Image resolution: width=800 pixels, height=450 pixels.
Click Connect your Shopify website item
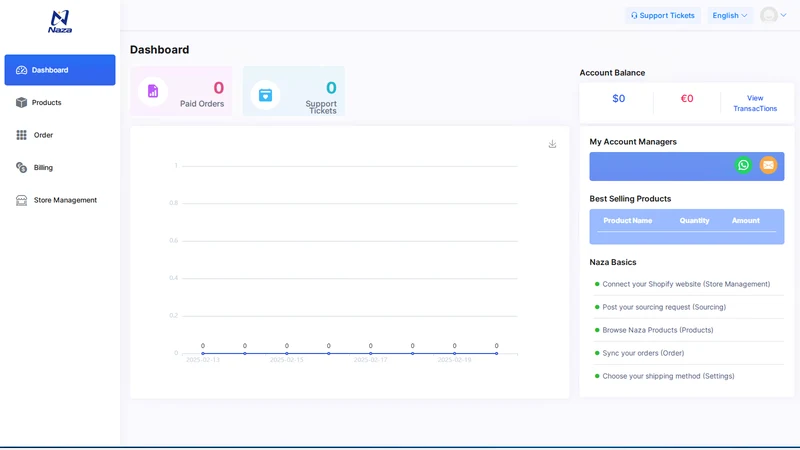[686, 284]
